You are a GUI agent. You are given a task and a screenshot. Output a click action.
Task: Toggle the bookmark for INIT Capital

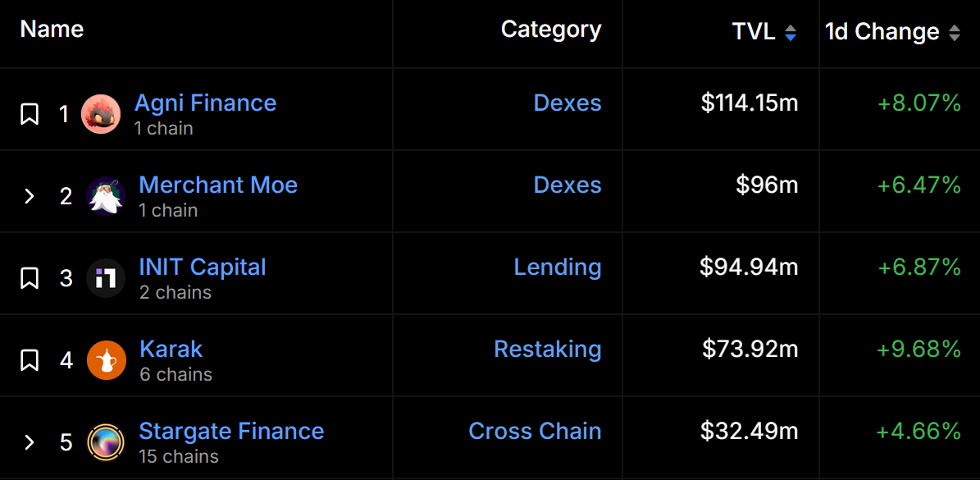(30, 278)
